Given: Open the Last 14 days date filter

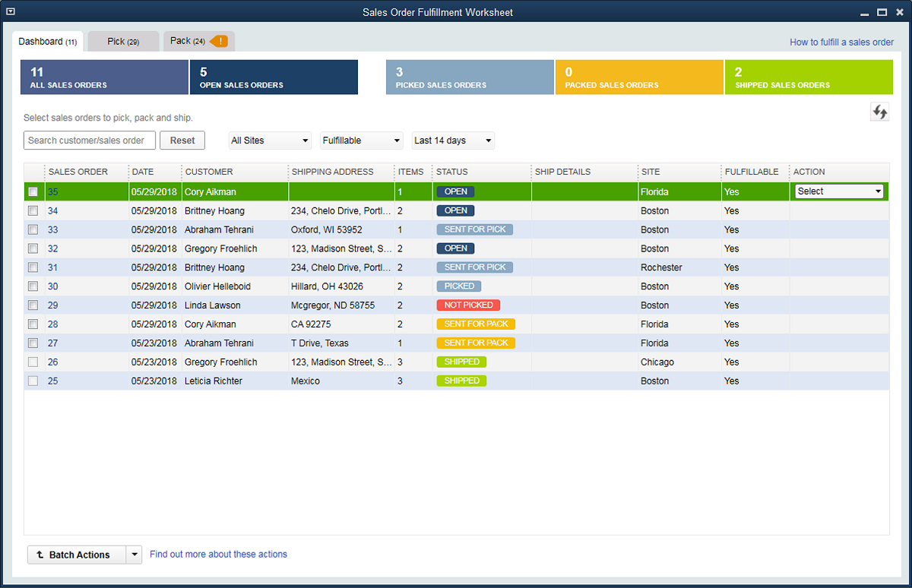Looking at the screenshot, I should point(453,141).
